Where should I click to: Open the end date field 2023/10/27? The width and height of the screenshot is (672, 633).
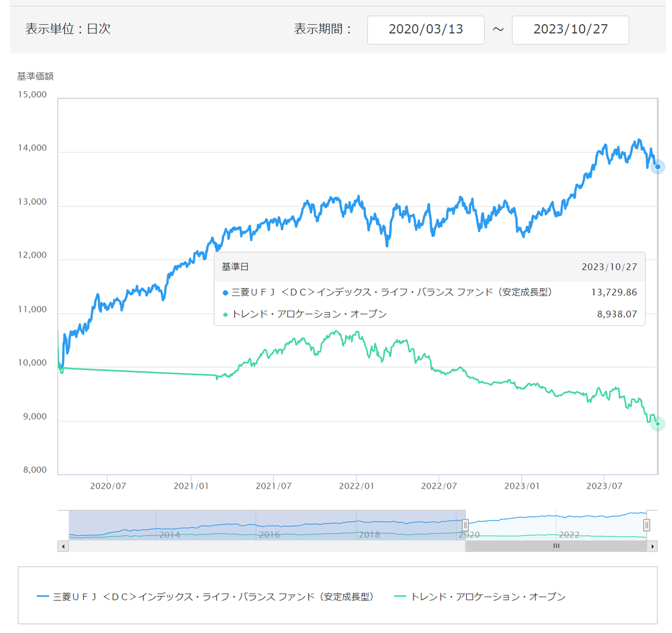click(x=570, y=30)
